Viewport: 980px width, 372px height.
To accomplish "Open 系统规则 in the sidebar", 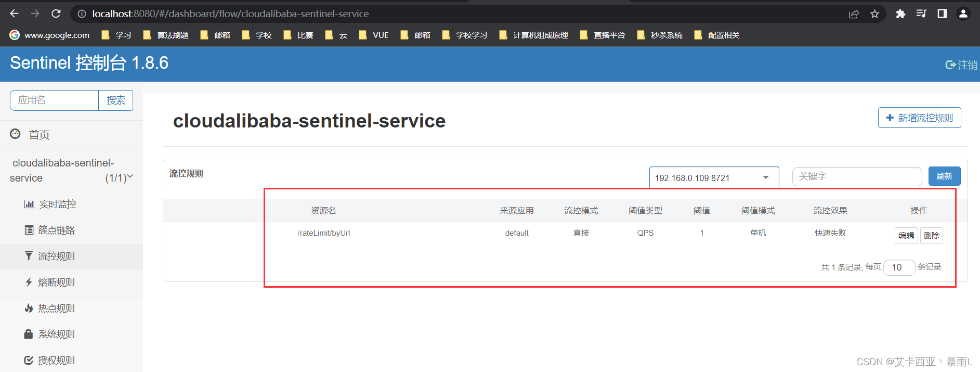I will click(x=71, y=335).
